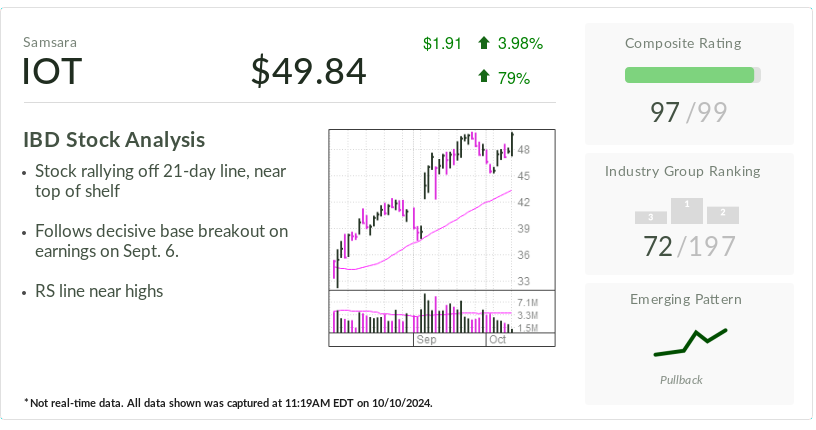Click the $49.84 stock price
The height and width of the screenshot is (430, 816).
[308, 72]
